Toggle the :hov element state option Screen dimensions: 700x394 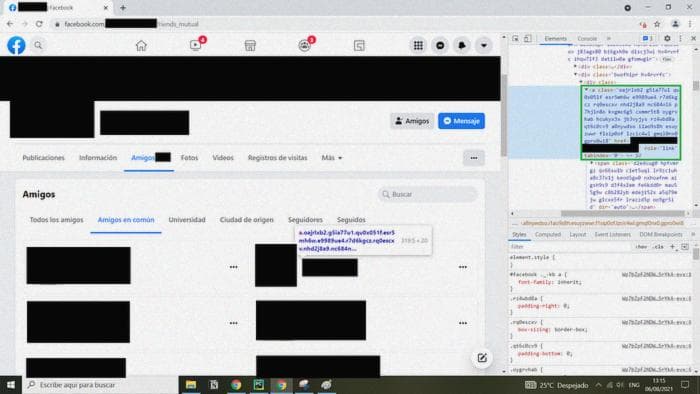click(x=641, y=247)
